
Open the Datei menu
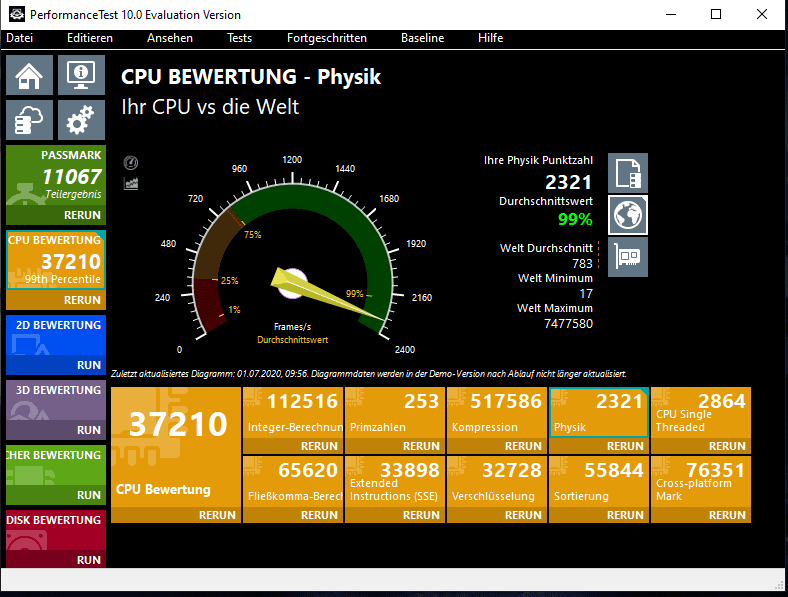20,38
